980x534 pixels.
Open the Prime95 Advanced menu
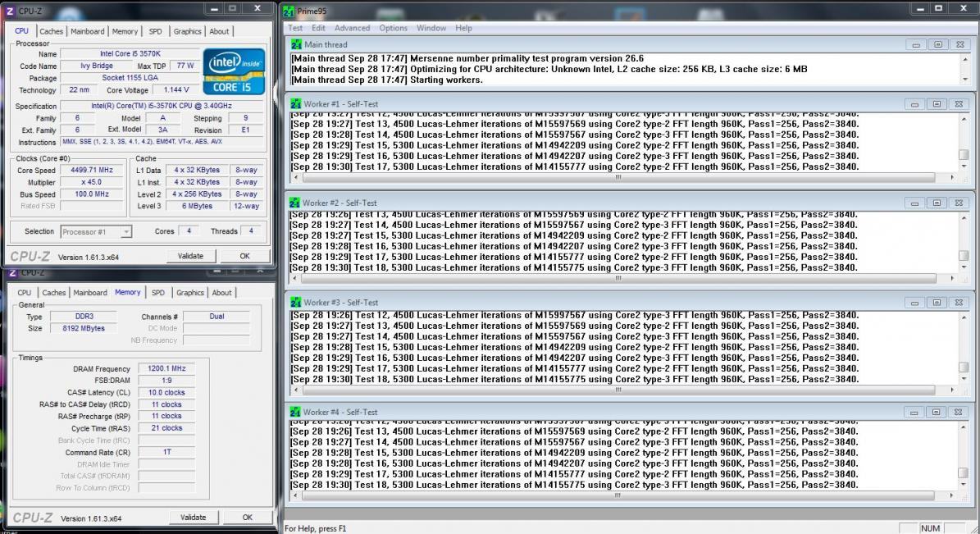pyautogui.click(x=352, y=28)
